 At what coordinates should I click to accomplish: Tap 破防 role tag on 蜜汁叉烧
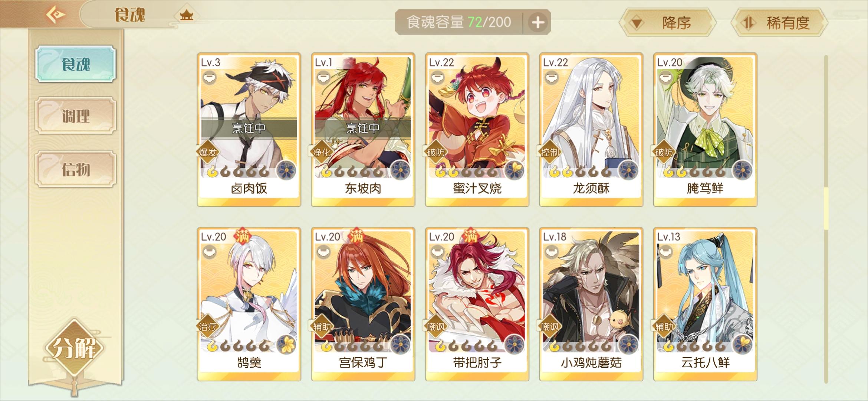(436, 152)
